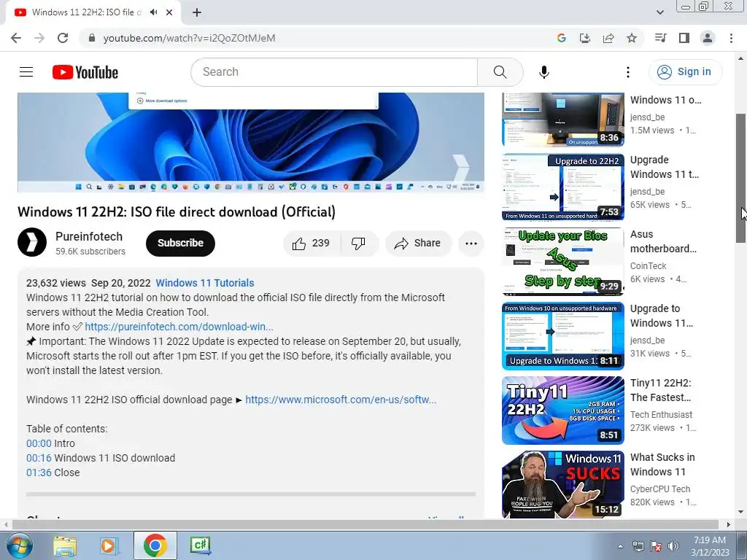Screen dimensions: 747x560
Task: Jump to 01:36 Close timestamp
Action: tap(39, 472)
